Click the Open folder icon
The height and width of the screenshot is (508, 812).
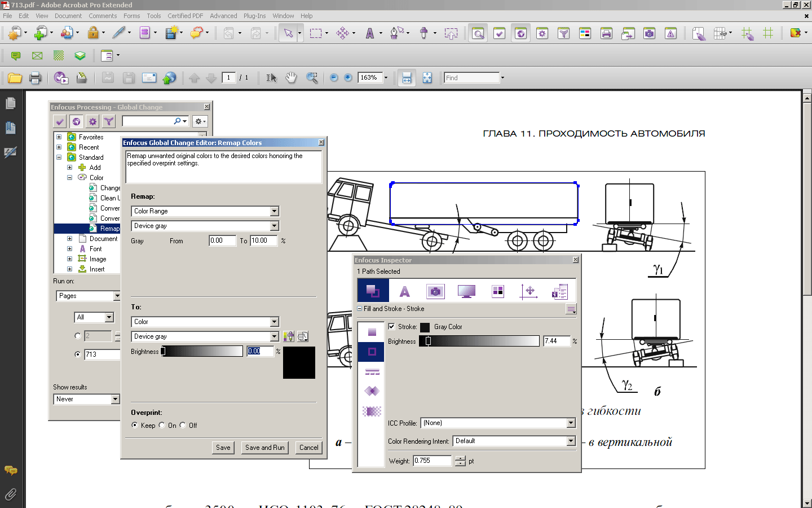(x=15, y=78)
